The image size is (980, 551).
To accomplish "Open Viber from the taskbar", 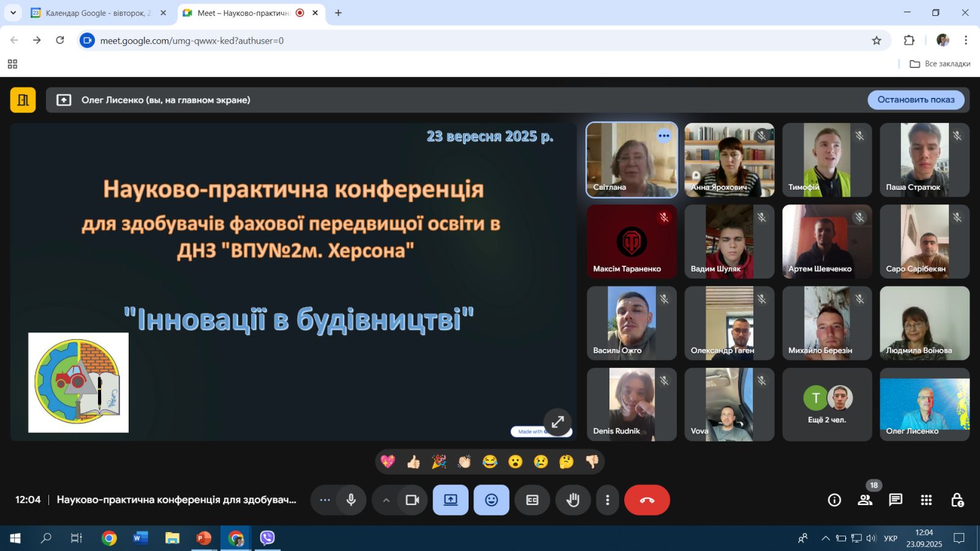I will [267, 538].
